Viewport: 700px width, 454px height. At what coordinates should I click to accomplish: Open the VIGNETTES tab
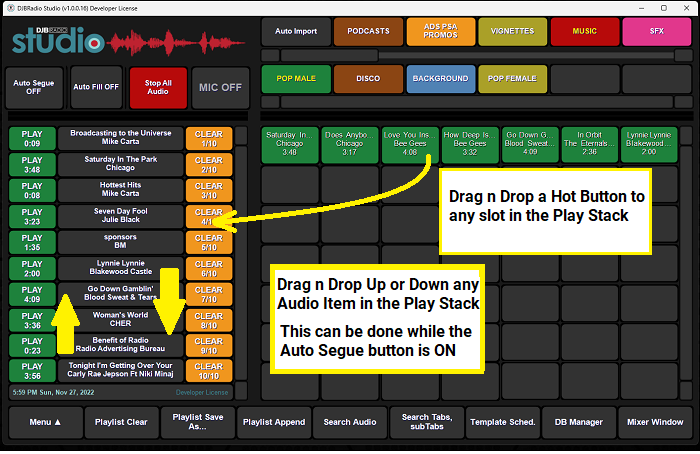pyautogui.click(x=512, y=32)
